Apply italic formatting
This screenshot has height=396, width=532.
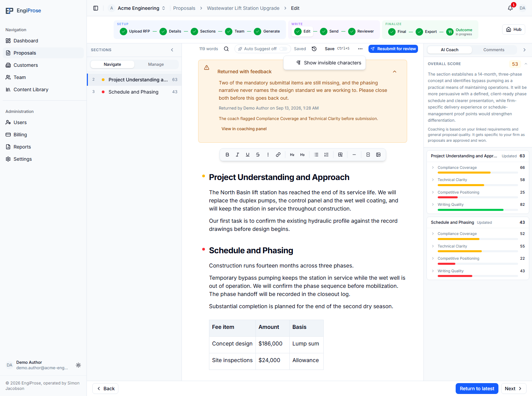237,155
